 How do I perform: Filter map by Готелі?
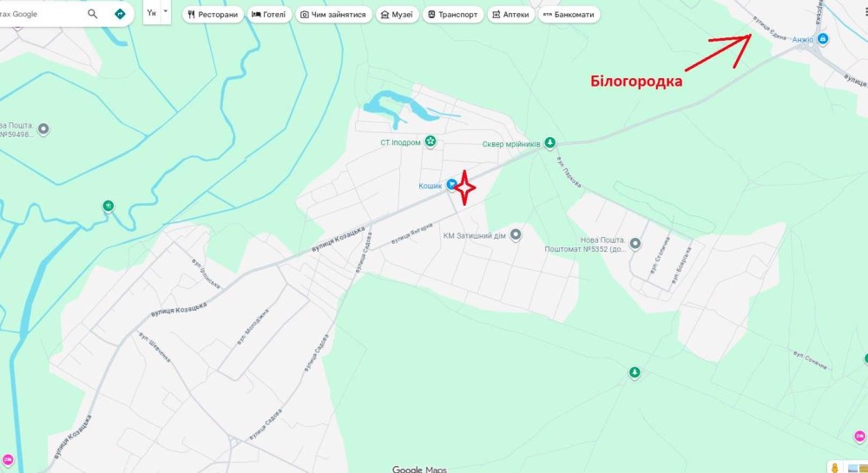click(269, 15)
